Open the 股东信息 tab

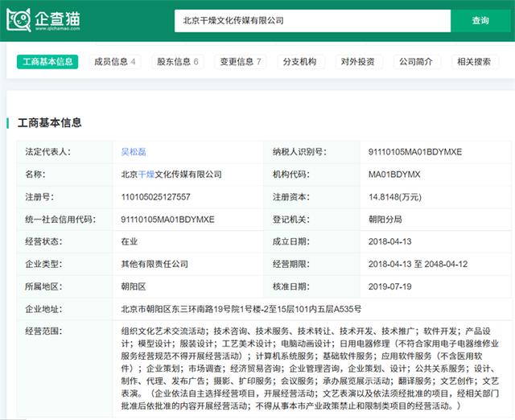coord(178,62)
